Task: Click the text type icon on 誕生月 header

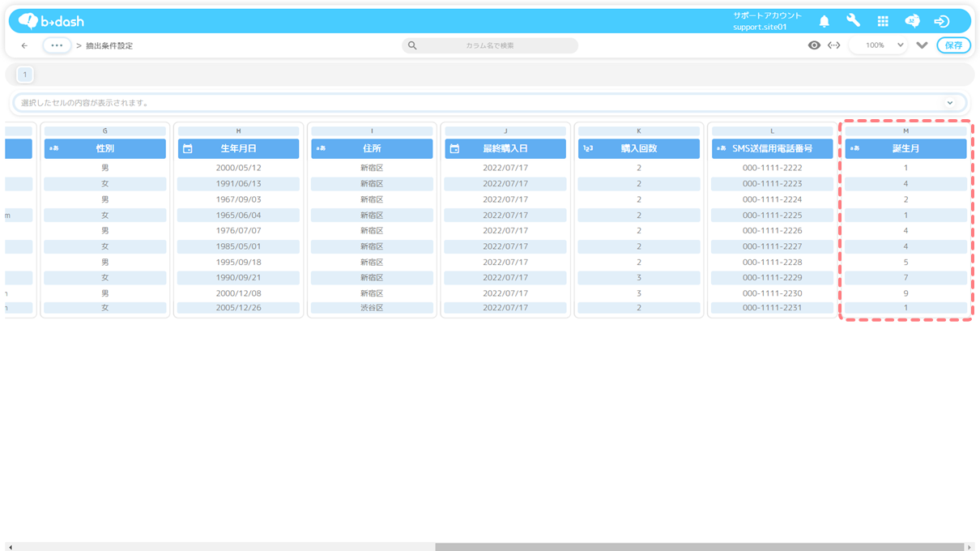Action: (x=854, y=148)
